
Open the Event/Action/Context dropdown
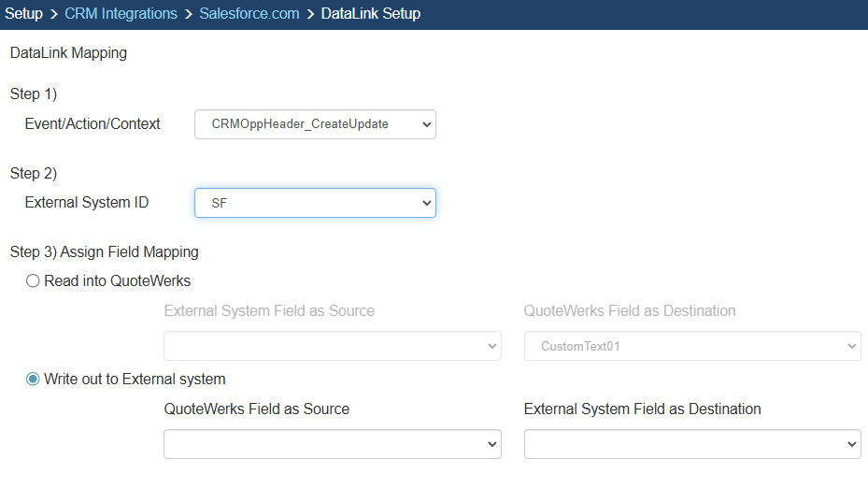315,124
